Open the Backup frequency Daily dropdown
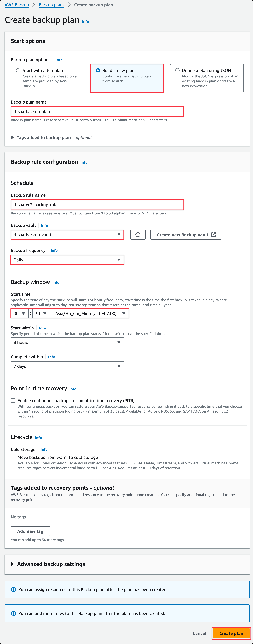This screenshot has width=253, height=644. click(67, 260)
